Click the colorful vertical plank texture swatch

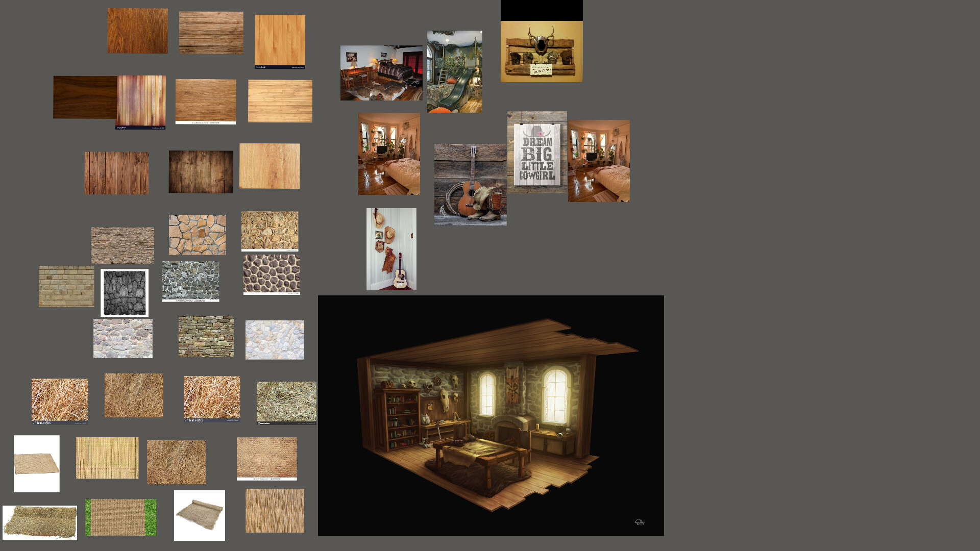pyautogui.click(x=140, y=101)
